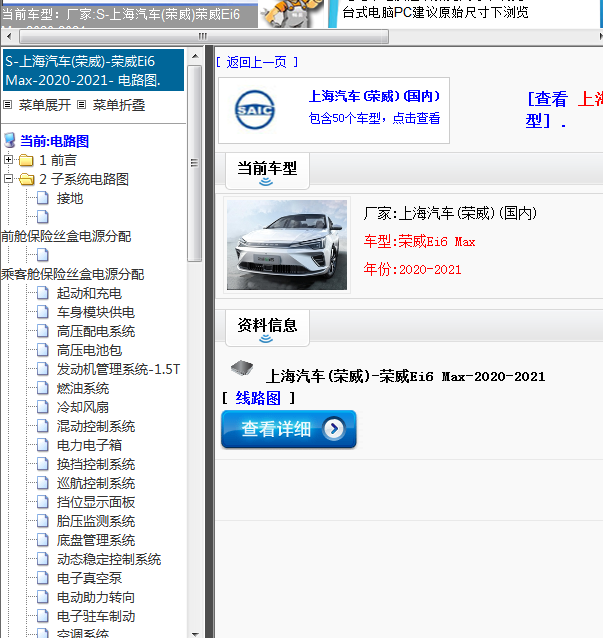Click page icon beside 车身模块供电
The height and width of the screenshot is (638, 603).
(43, 312)
